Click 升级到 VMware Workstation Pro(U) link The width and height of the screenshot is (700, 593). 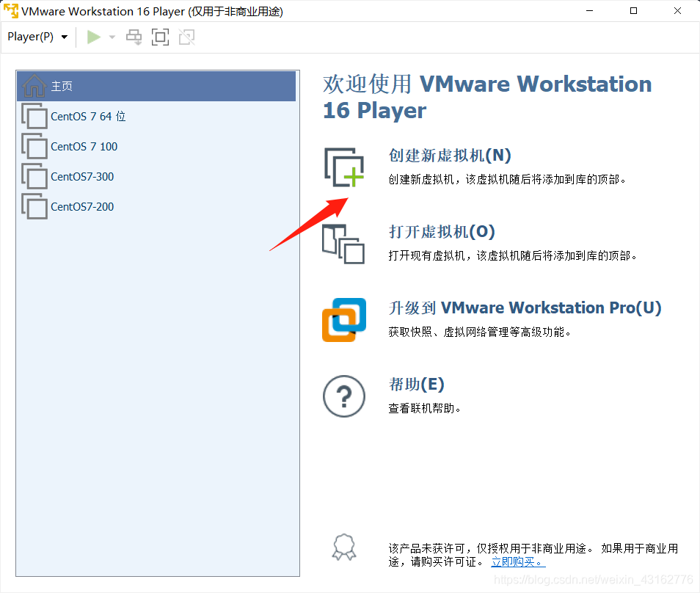point(525,308)
